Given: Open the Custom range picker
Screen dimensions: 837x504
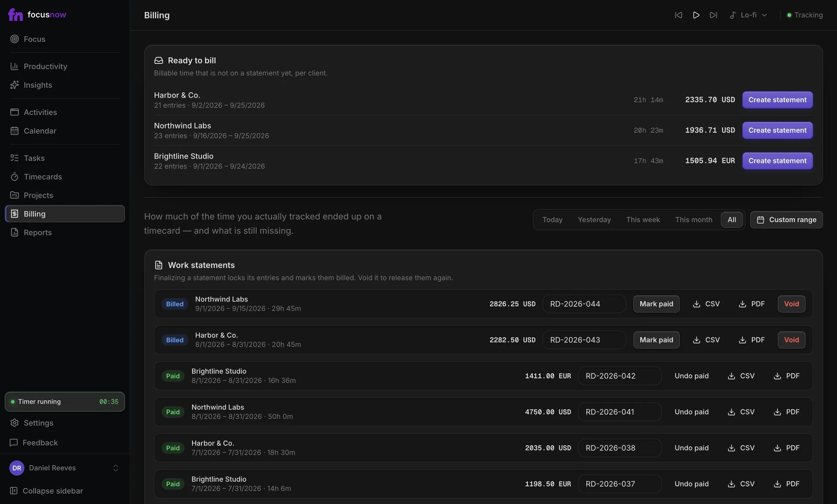Looking at the screenshot, I should [786, 220].
